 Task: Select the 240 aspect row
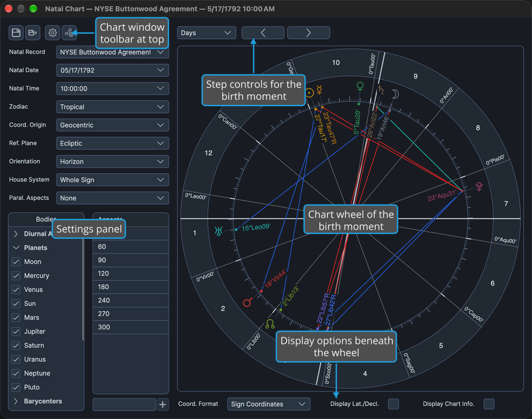click(x=131, y=300)
